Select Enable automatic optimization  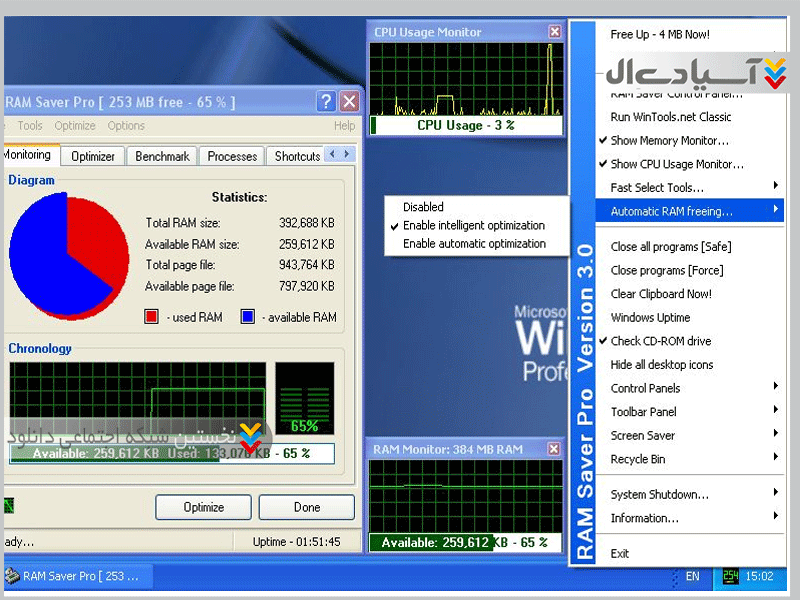click(x=474, y=243)
